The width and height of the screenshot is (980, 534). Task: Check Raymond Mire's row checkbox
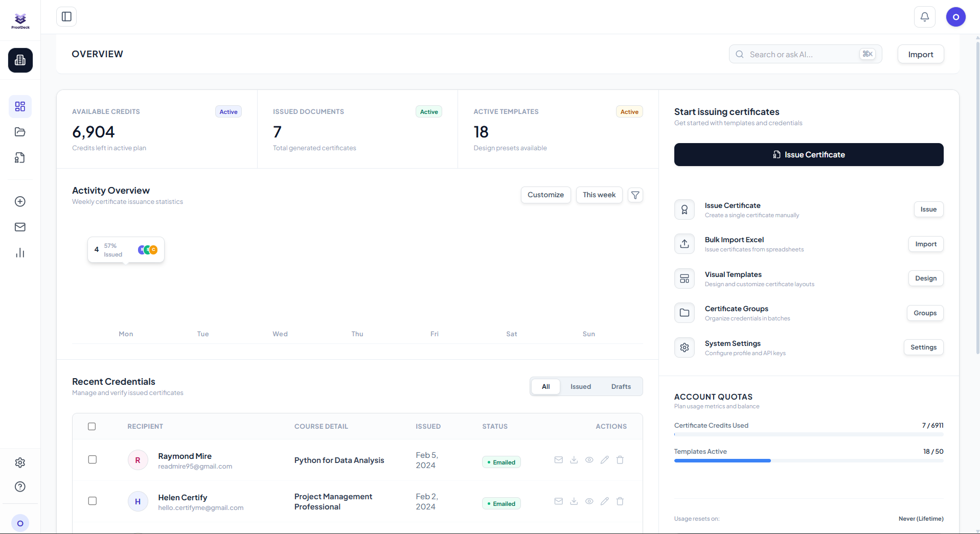(93, 459)
